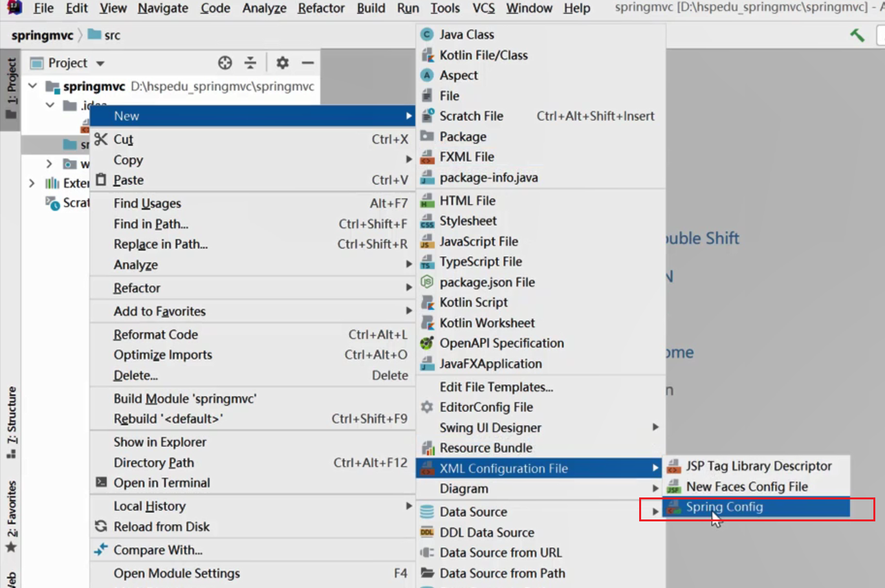Open the File menu
This screenshot has width=885, height=588.
[x=43, y=8]
